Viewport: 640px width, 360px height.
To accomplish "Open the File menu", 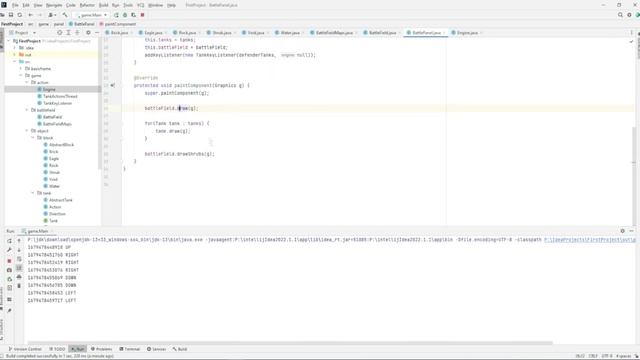I will coord(15,5).
